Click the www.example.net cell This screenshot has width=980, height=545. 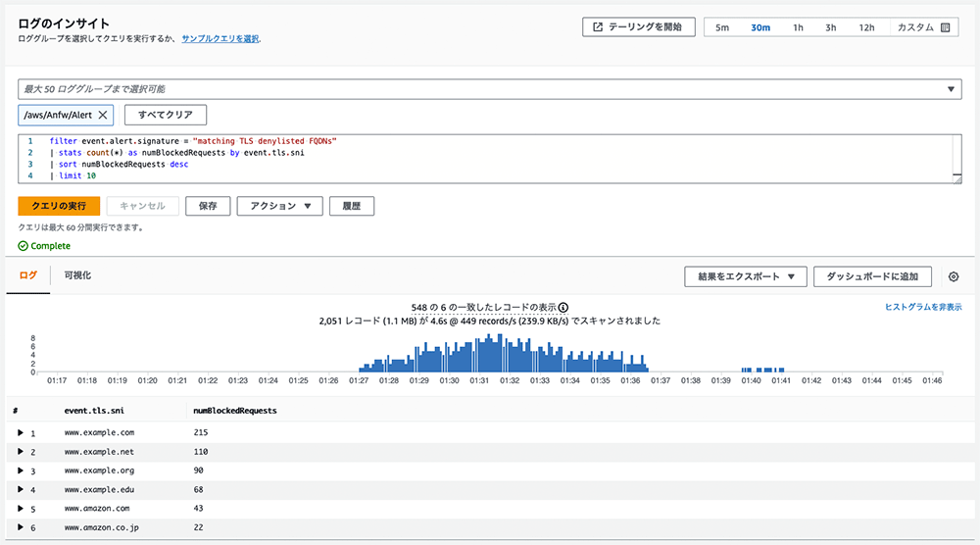[x=99, y=451]
